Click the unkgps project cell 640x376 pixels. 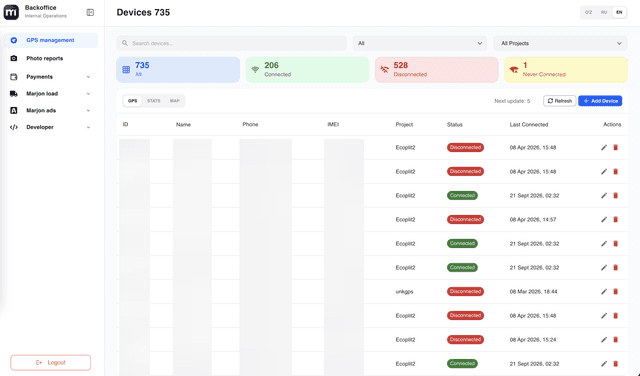click(404, 291)
